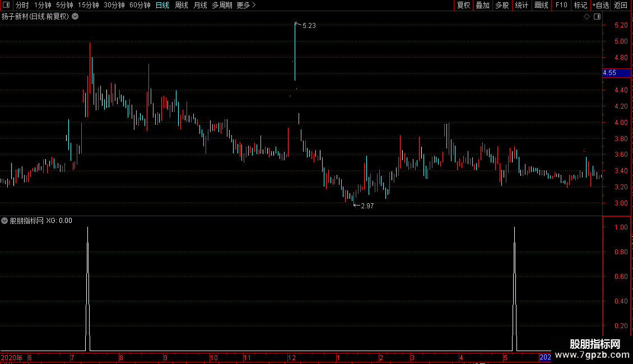Click the 扬子新材(日线 前复权) title
This screenshot has height=364, width=633.
35,17
